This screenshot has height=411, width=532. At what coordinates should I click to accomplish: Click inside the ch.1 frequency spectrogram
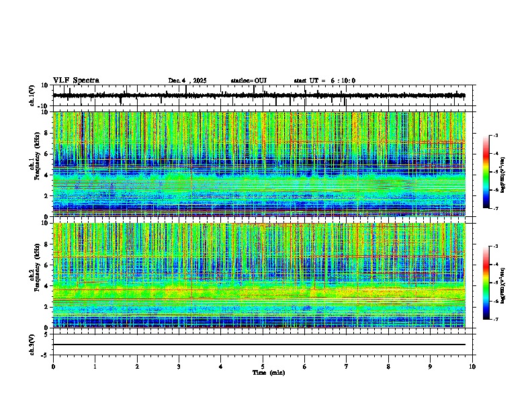coord(259,164)
